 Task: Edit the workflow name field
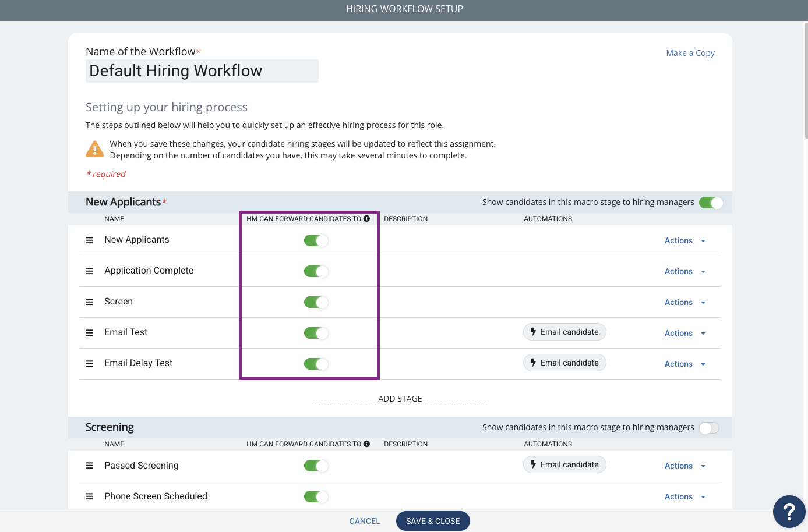(x=202, y=71)
